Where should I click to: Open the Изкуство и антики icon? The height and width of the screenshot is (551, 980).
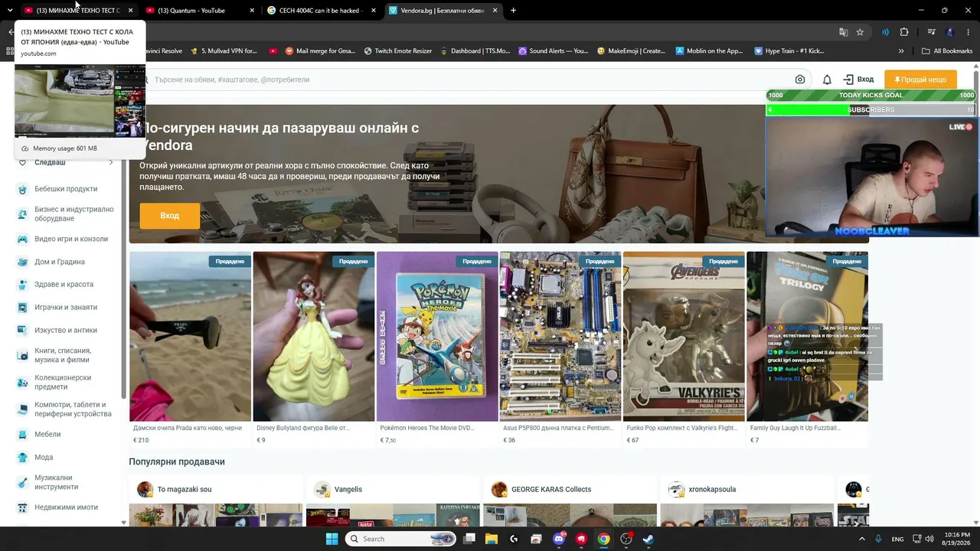22,331
